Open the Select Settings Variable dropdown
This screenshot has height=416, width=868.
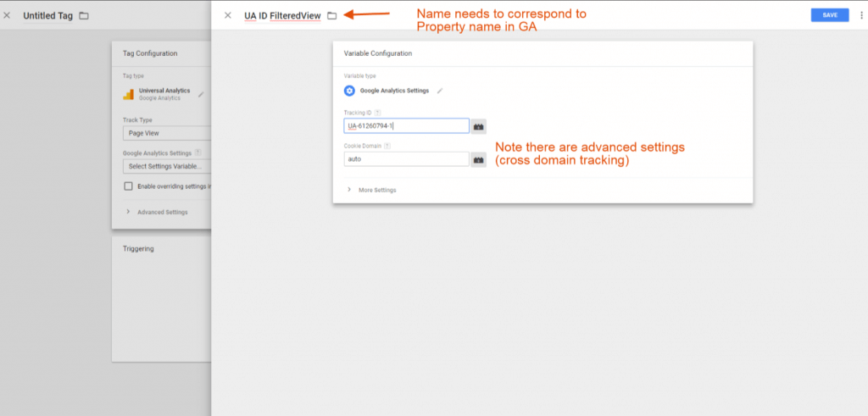pos(167,166)
